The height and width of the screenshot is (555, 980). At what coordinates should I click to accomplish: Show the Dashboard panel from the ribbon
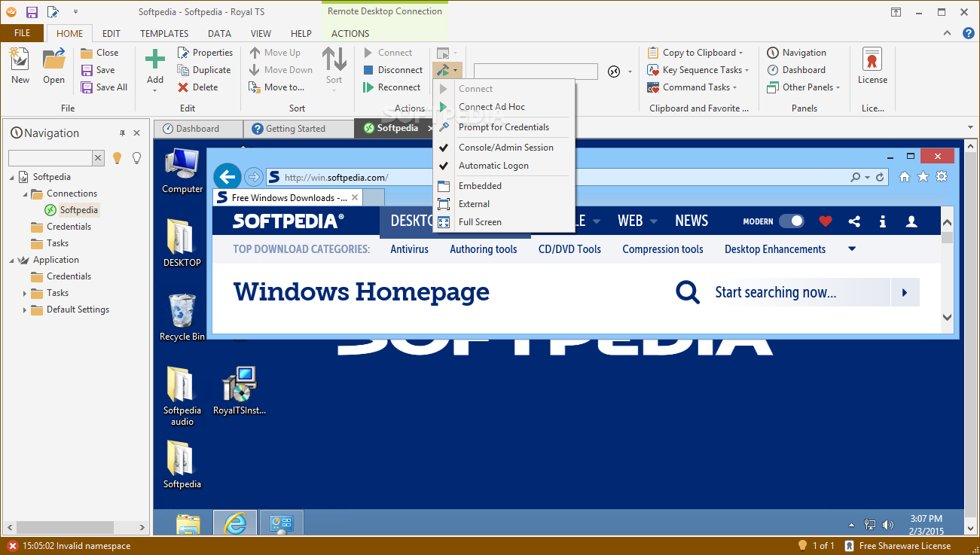[796, 70]
